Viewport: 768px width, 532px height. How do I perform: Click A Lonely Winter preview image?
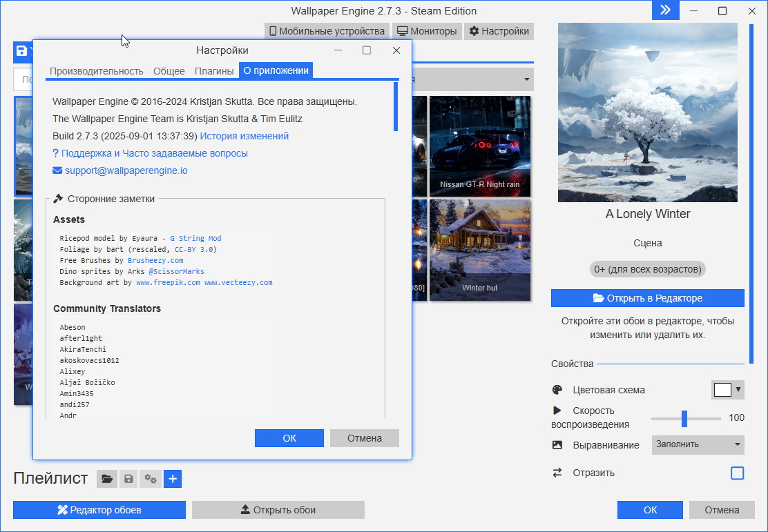(x=648, y=112)
